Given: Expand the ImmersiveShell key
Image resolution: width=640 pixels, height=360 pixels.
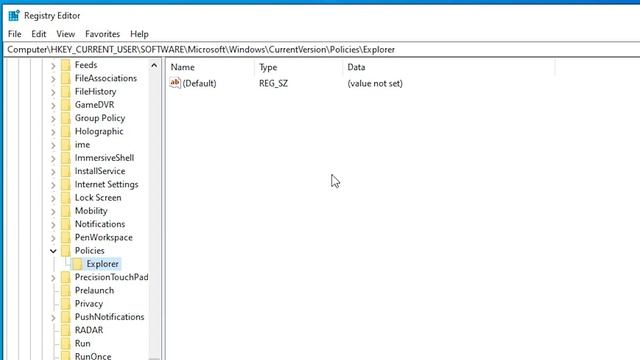Looking at the screenshot, I should 53,158.
